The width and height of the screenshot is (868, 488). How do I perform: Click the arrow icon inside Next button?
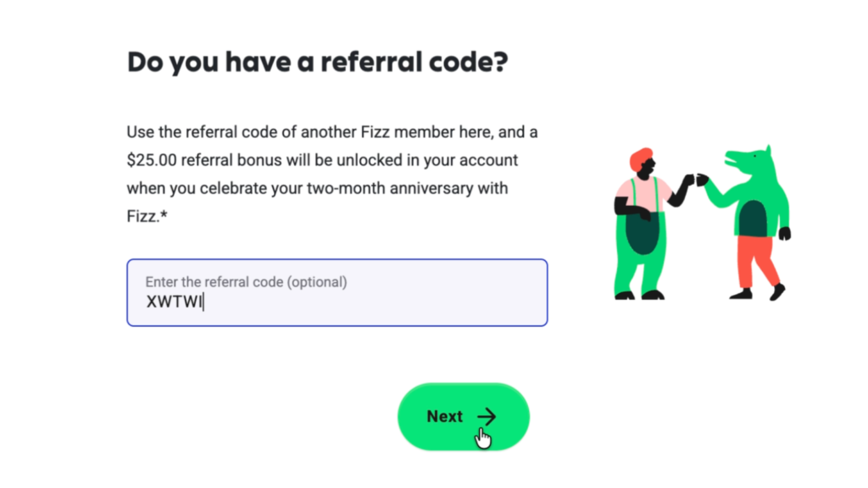coord(486,416)
